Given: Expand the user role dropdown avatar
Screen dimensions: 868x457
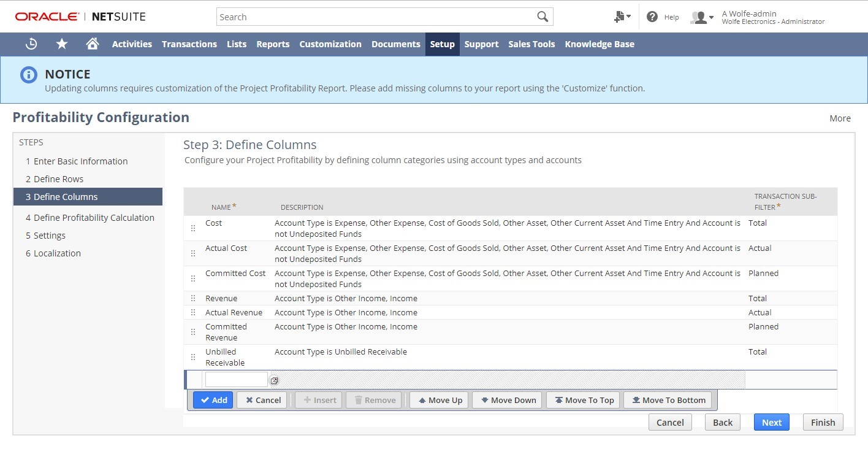Looking at the screenshot, I should (702, 17).
